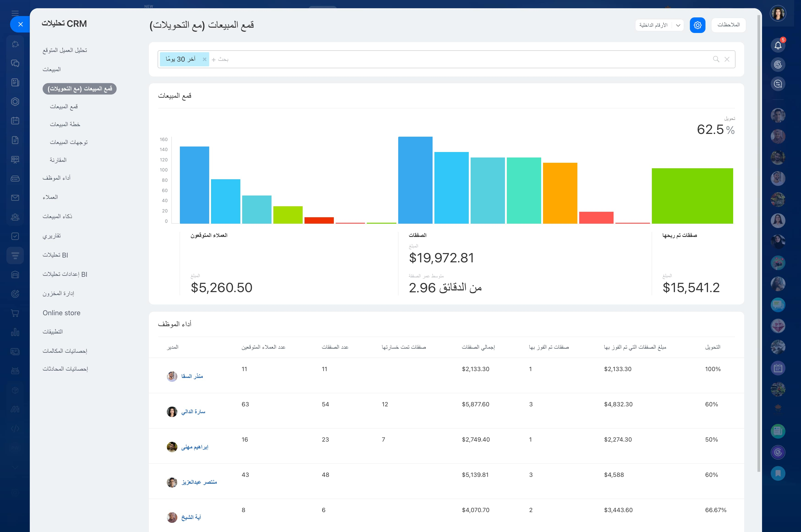Image resolution: width=801 pixels, height=532 pixels.
Task: Close the CRM analytics slider panel
Action: [x=20, y=24]
